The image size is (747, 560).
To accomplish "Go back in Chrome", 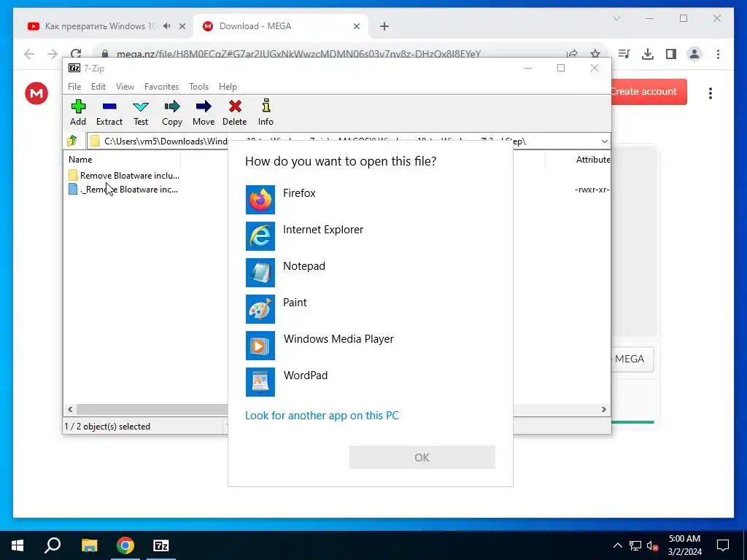I will tap(29, 54).
